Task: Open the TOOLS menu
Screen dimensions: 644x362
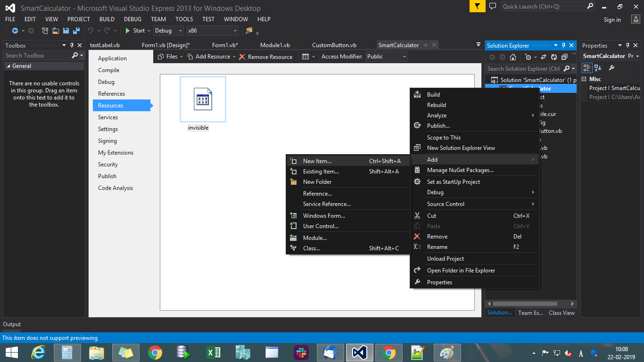Action: (184, 19)
